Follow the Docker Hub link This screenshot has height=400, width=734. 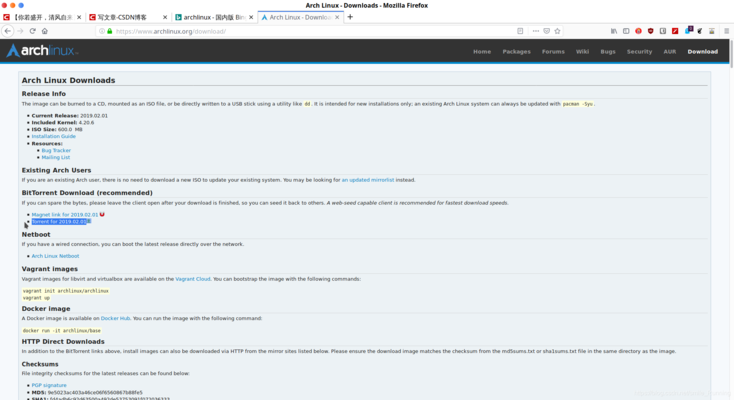tap(115, 318)
